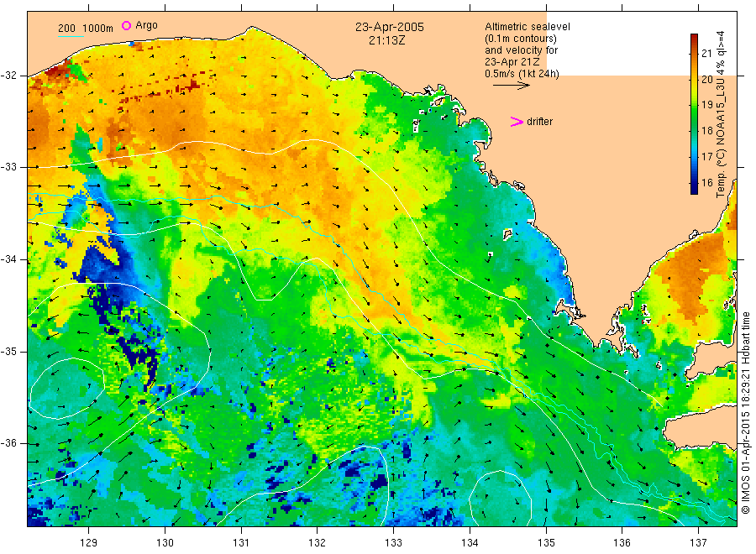Click the colorbar value 17
The height and width of the screenshot is (554, 756).
tap(706, 157)
